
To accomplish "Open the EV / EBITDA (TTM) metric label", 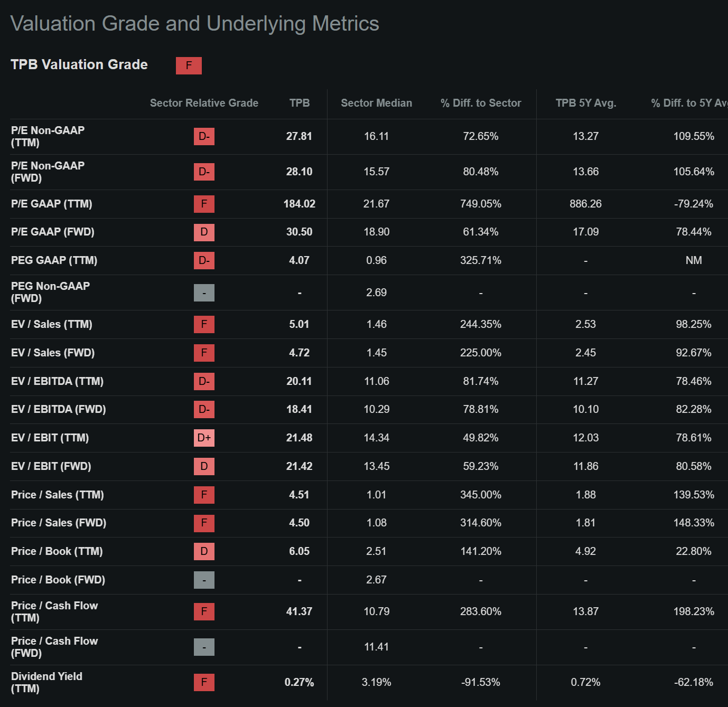I will coord(57,381).
